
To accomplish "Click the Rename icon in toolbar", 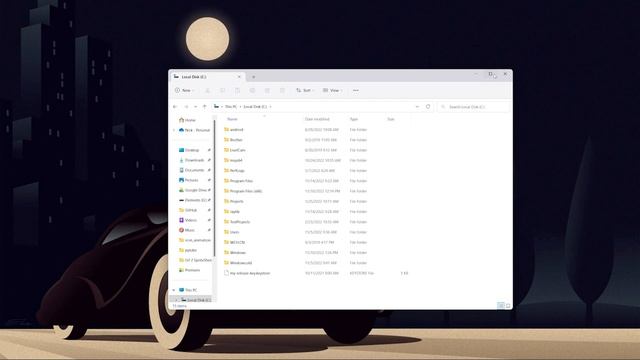I will click(x=252, y=90).
